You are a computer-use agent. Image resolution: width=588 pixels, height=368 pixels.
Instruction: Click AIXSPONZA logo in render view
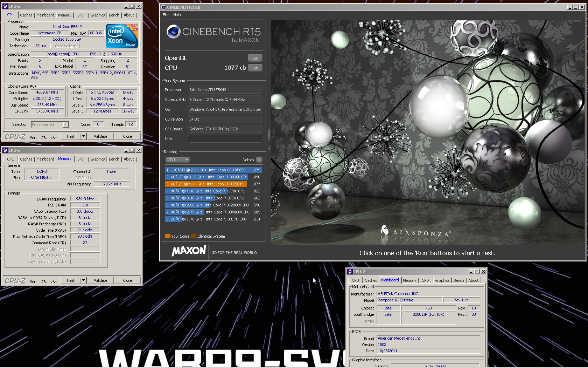click(x=415, y=231)
